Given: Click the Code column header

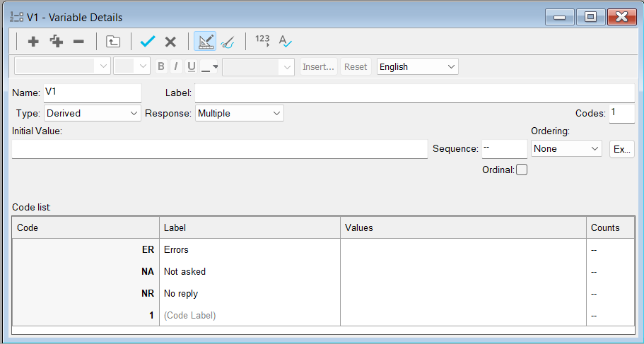Looking at the screenshot, I should point(86,228).
